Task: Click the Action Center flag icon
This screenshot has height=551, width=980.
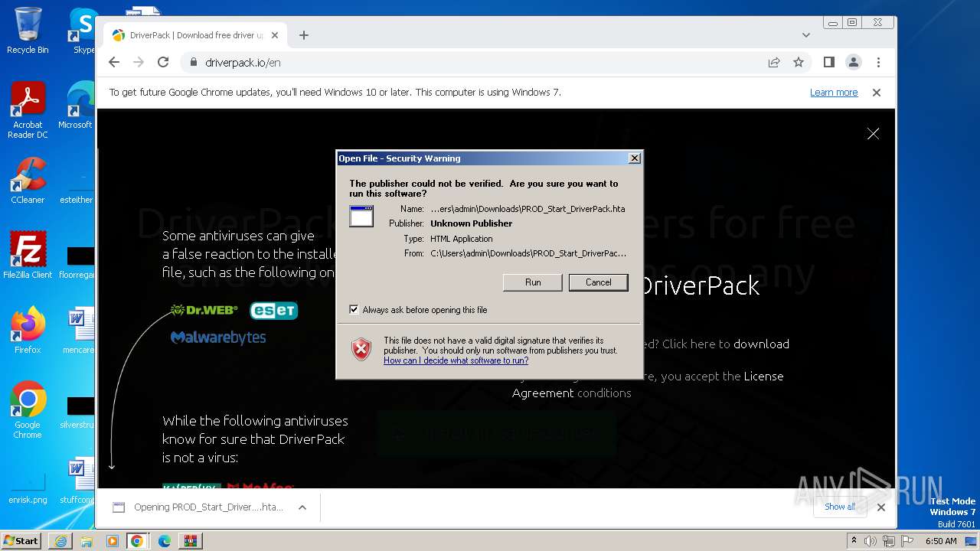Action: coord(906,541)
